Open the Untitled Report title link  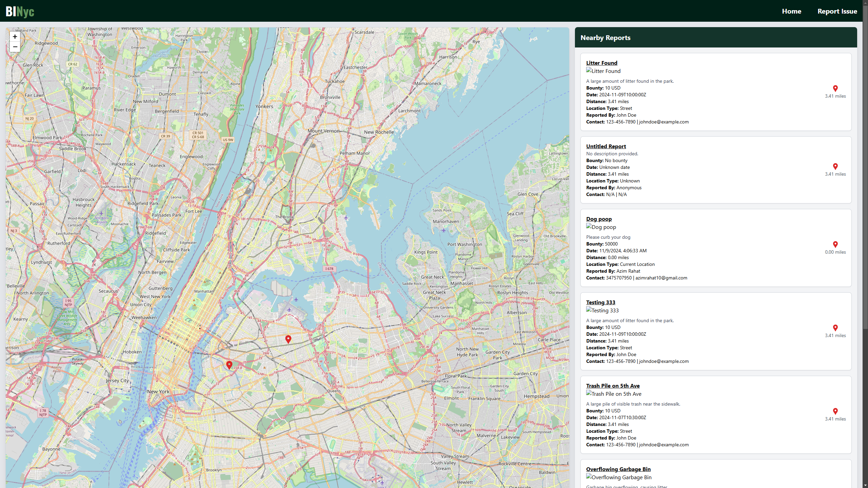pos(606,146)
